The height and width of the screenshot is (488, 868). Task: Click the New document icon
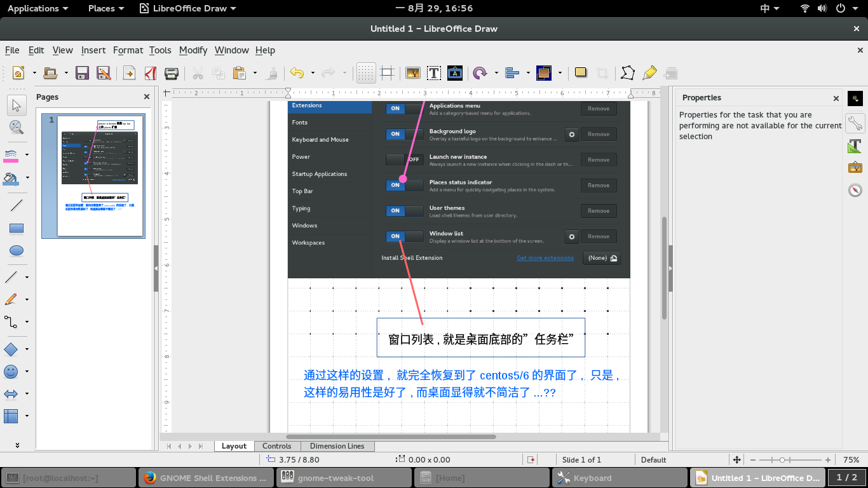tap(18, 73)
